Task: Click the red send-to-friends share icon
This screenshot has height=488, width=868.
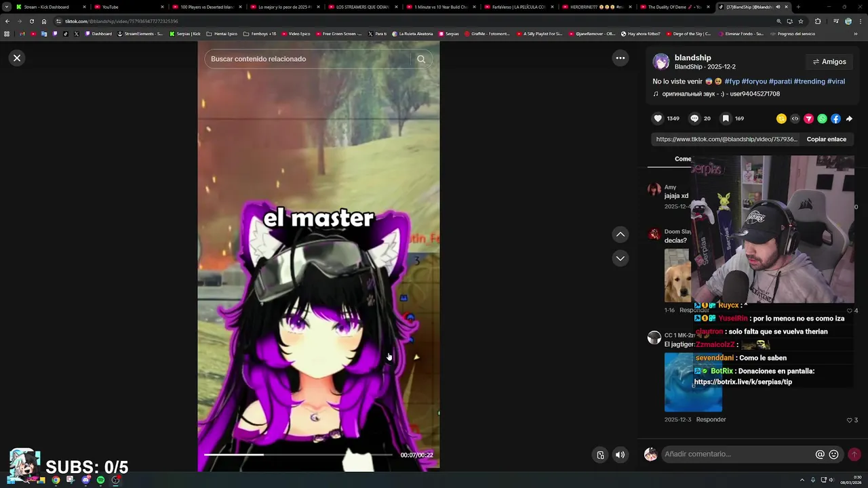Action: [808, 119]
